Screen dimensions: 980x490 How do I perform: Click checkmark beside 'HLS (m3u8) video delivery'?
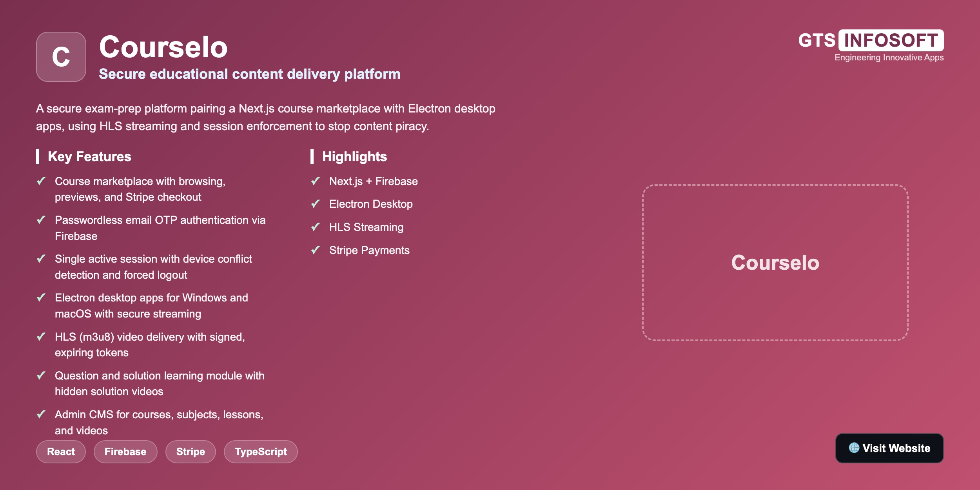coord(41,337)
